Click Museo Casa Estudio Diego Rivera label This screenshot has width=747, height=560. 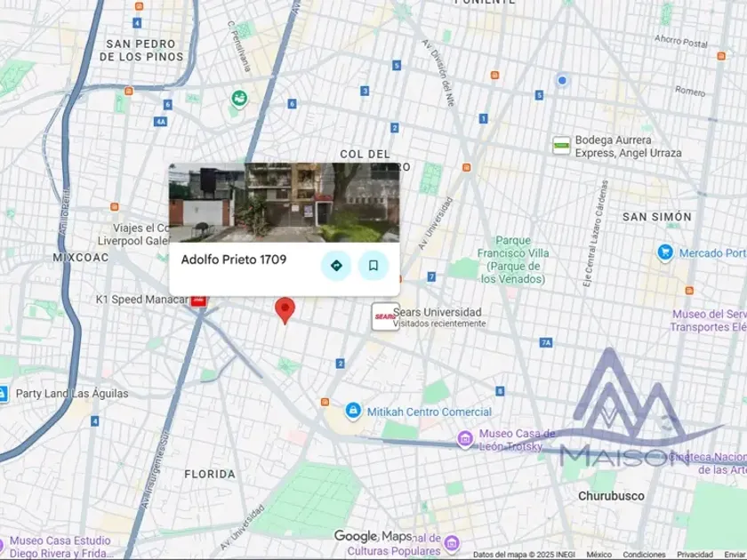[x=60, y=547]
